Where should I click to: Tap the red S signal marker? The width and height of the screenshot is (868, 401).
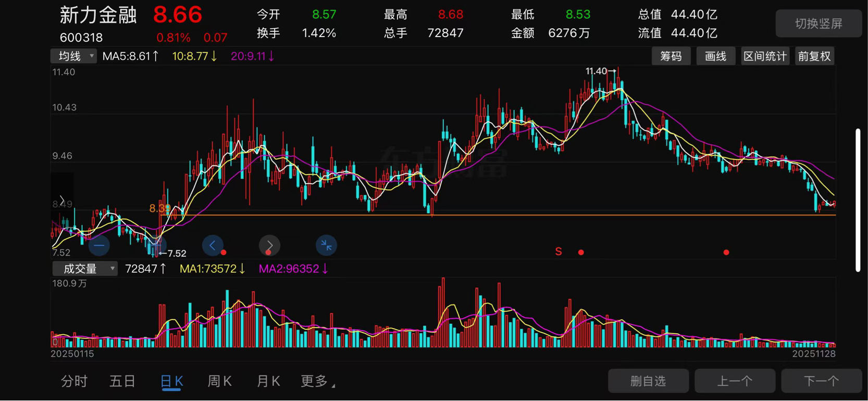[x=559, y=252]
